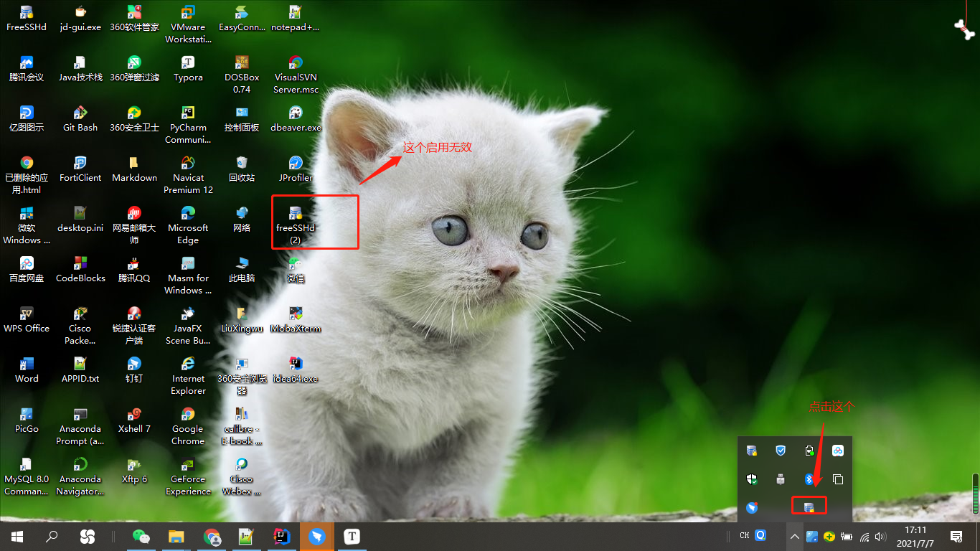Select the APPID.txt file
This screenshot has width=980, height=551.
(80, 370)
